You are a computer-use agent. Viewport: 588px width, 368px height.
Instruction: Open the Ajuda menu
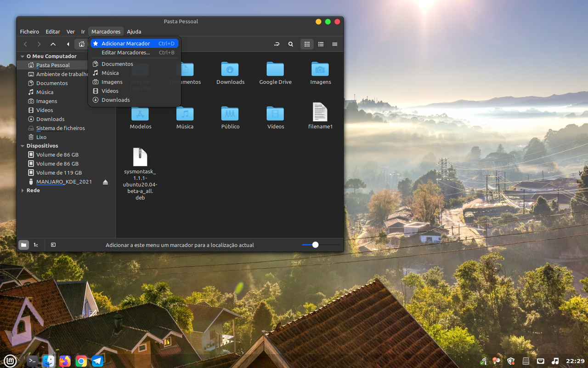click(x=134, y=32)
